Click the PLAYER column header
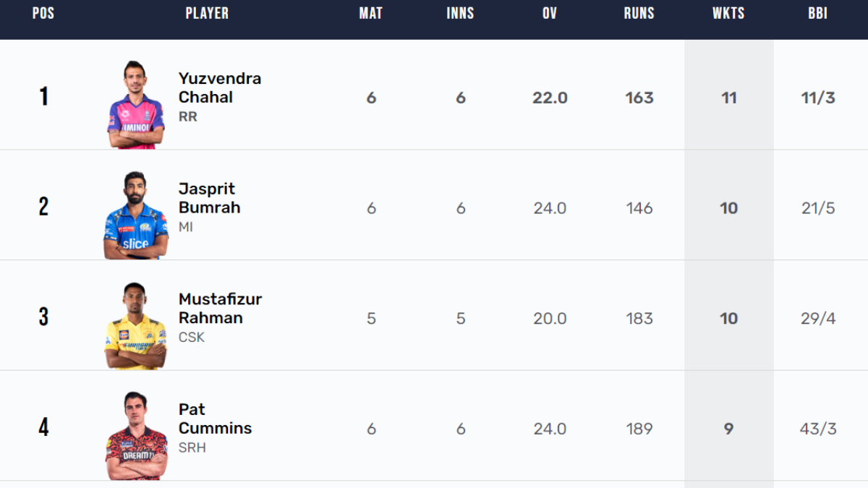The width and height of the screenshot is (868, 488). pos(207,14)
